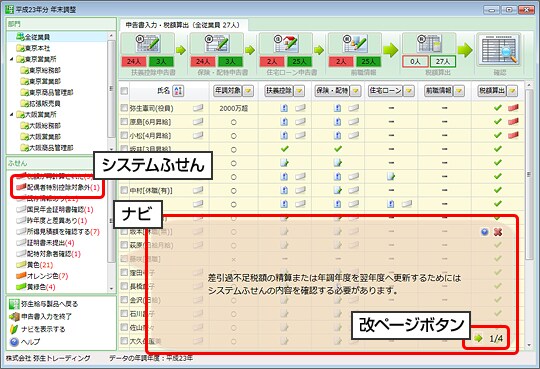Go to next navi page arrow 1/4
This screenshot has height=369, width=540.
[478, 338]
